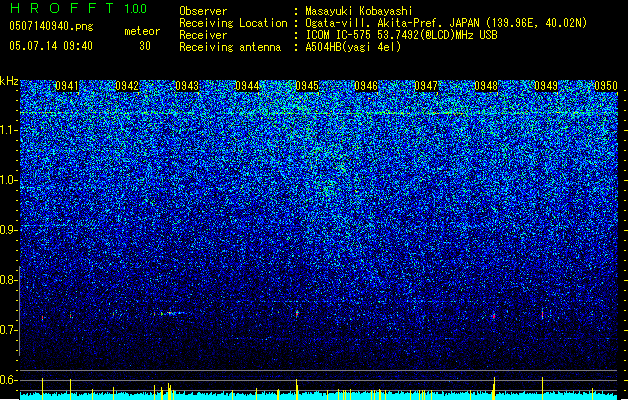Click the 0949 time marker
The image size is (629, 400).
pyautogui.click(x=546, y=86)
